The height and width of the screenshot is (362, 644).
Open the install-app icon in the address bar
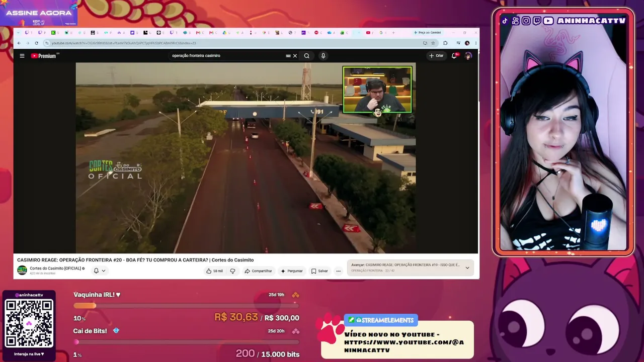[425, 43]
